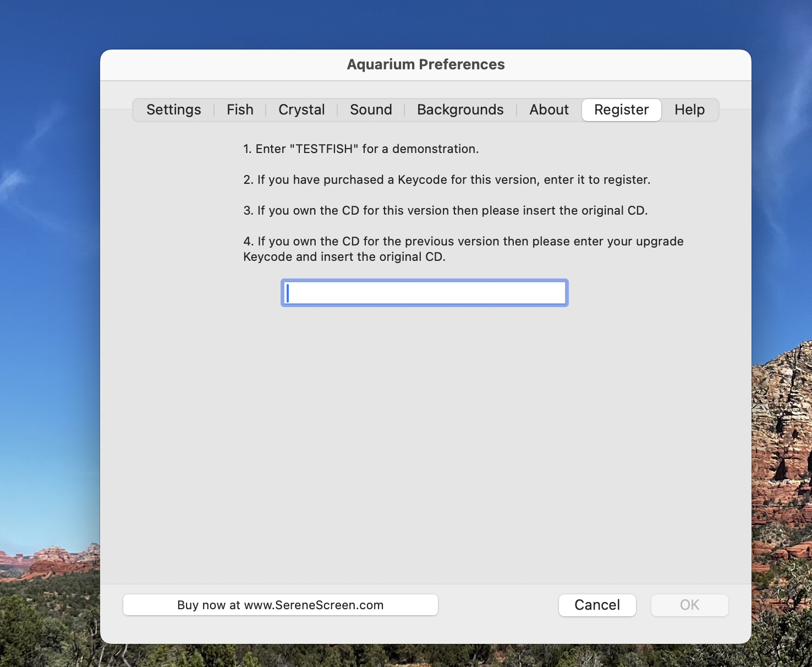812x667 pixels.
Task: Cancel the Aquarium Preferences dialog
Action: [597, 605]
